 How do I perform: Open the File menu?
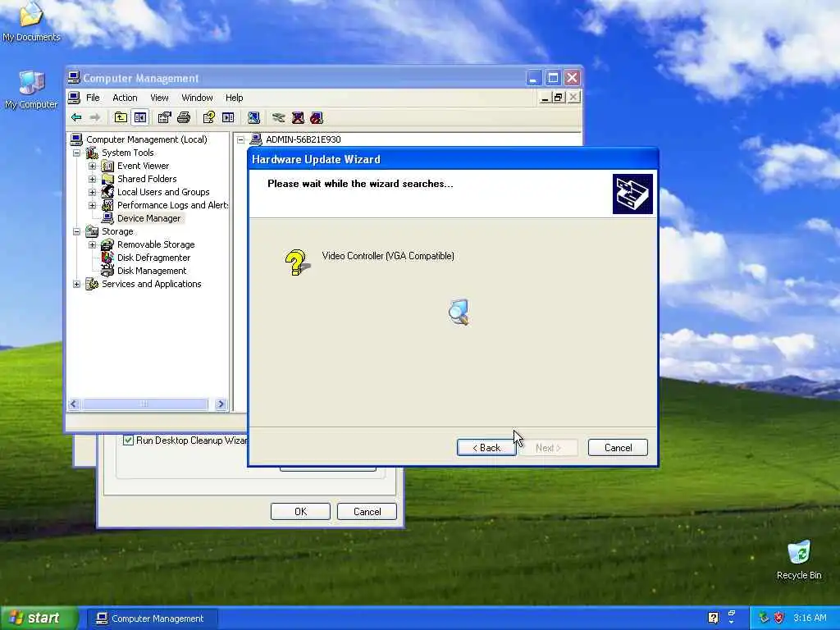[93, 98]
